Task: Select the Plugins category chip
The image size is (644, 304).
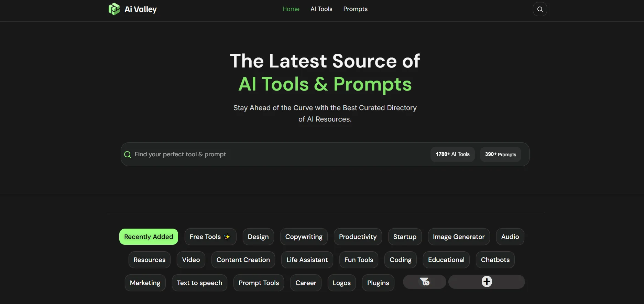Action: (x=378, y=283)
